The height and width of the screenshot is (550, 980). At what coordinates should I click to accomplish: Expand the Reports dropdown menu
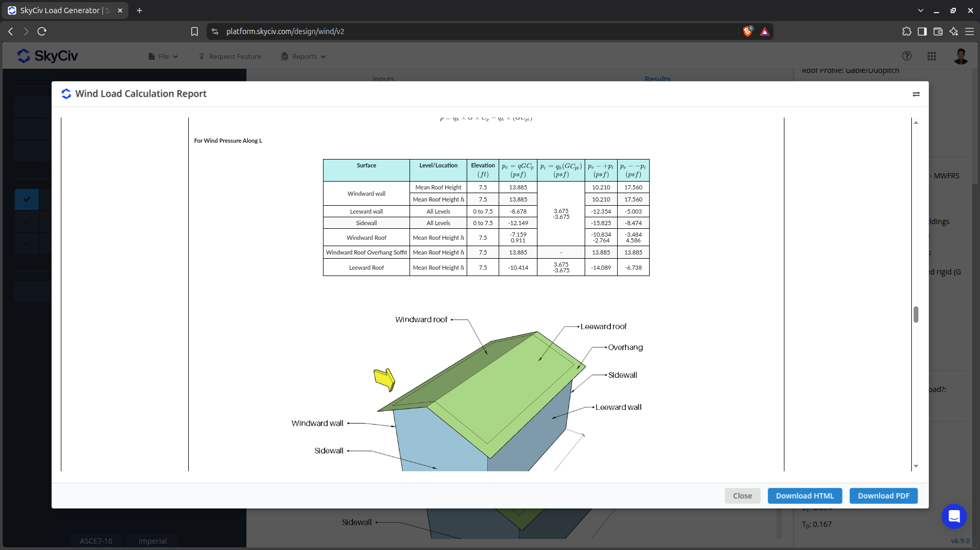304,56
